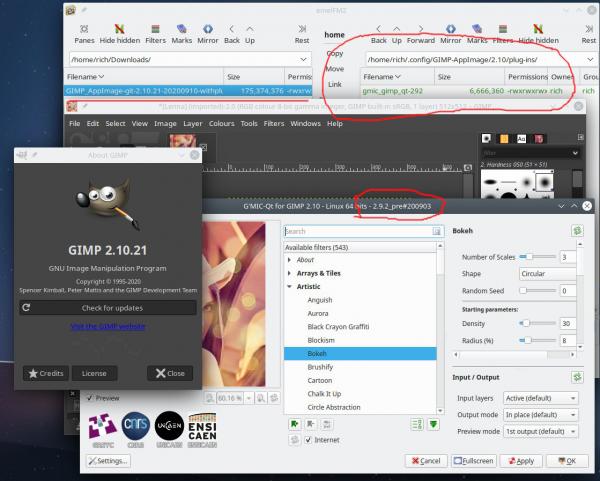The image size is (600, 481).
Task: Expand the Arrays & Tiles filter category
Action: [x=289, y=273]
